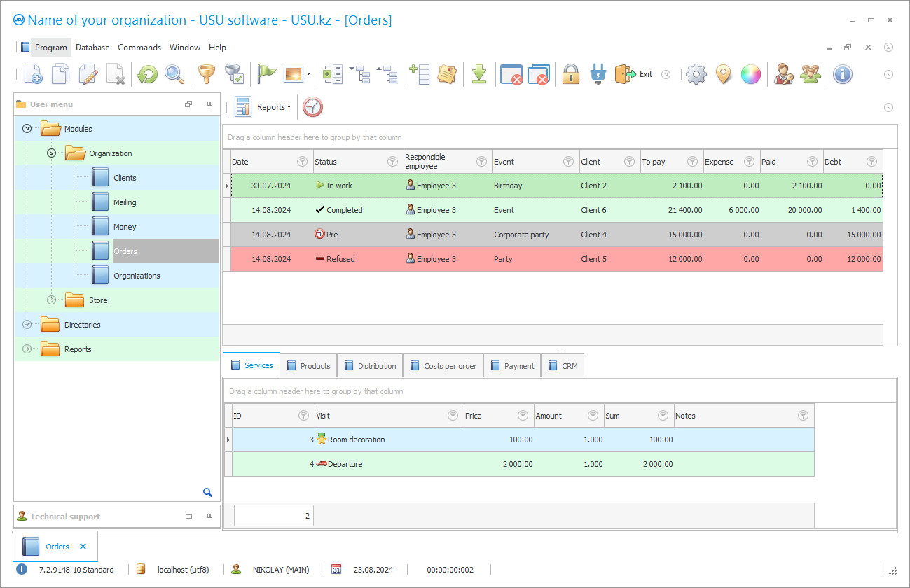Open the color wheel icon
Screen dimensions: 910x588
[751, 73]
